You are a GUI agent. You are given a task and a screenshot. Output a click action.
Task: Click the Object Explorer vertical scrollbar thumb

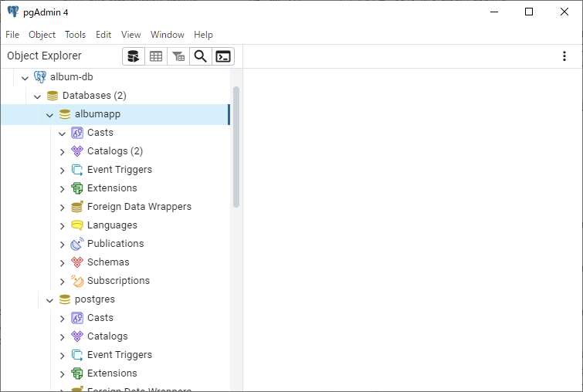click(x=236, y=147)
